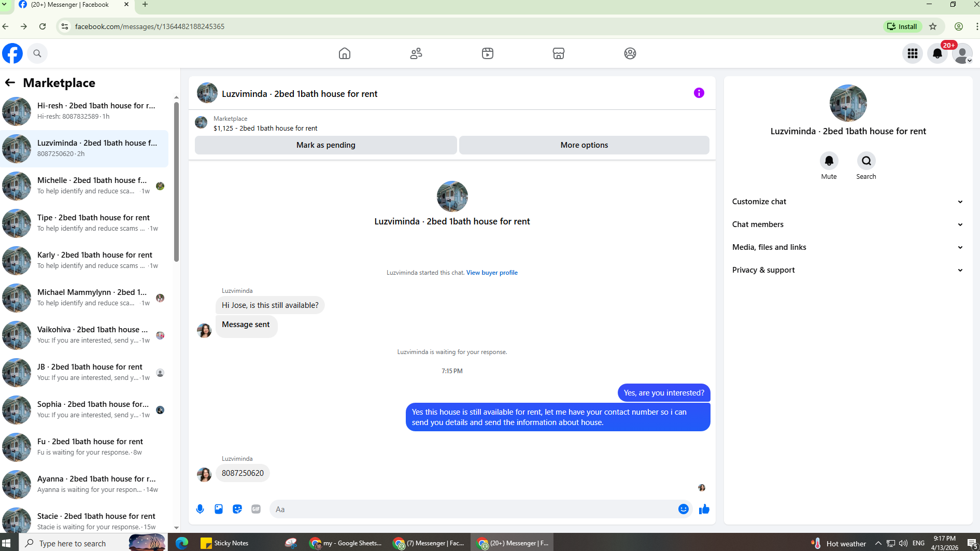Open Microsoft Edge from taskbar

pos(182,543)
